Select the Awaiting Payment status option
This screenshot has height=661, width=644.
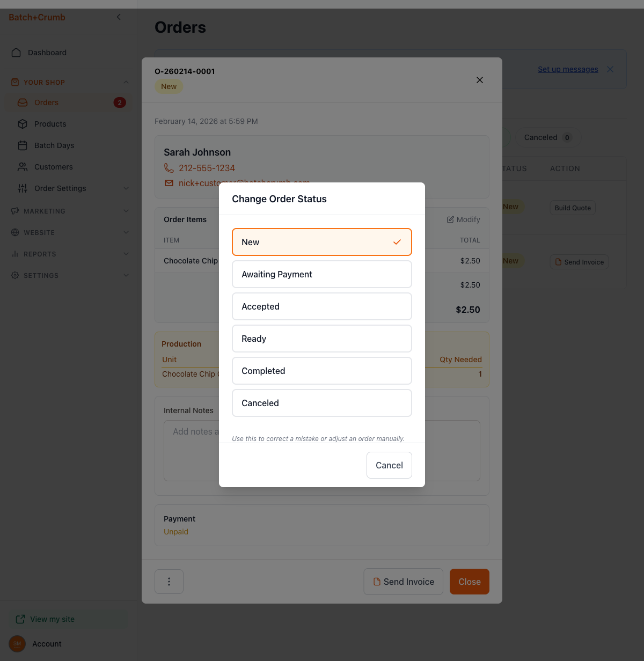[321, 274]
